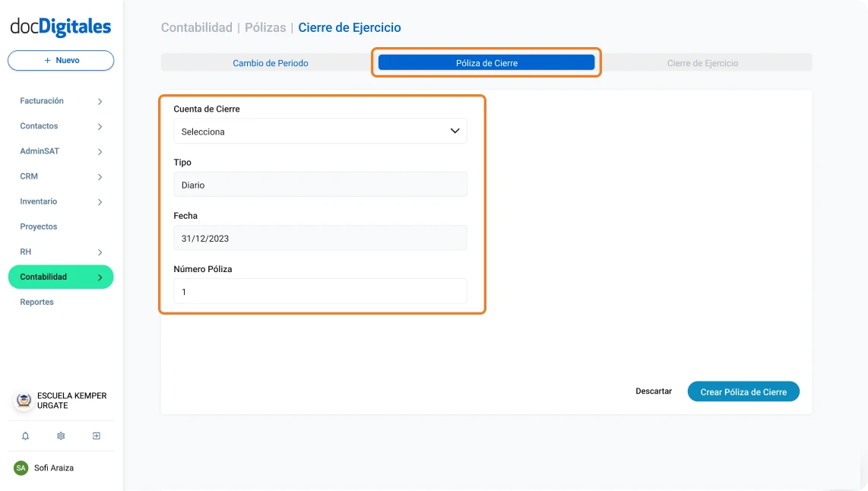Switch to the Cambio de Periodo tab

pyautogui.click(x=271, y=63)
